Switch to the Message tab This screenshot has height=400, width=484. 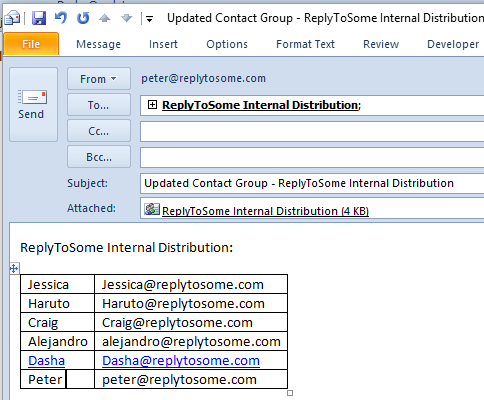click(98, 44)
